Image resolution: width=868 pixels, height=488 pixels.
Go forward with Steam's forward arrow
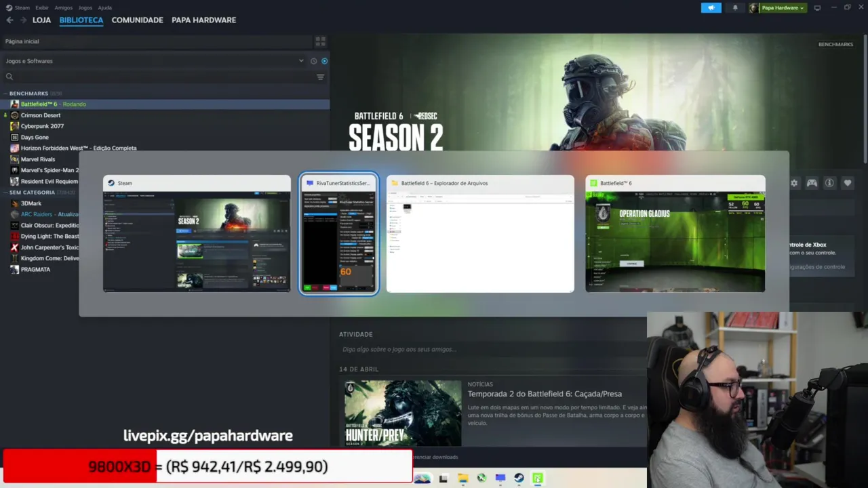[x=23, y=20]
